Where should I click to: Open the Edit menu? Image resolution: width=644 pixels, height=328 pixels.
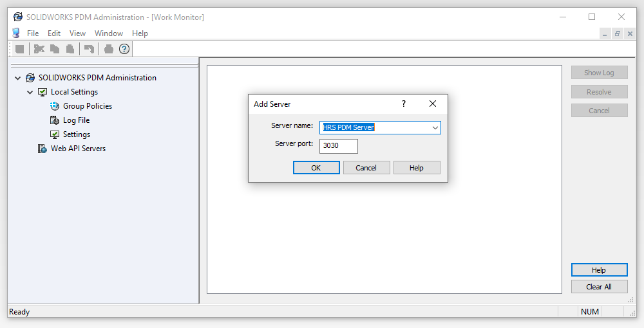54,33
